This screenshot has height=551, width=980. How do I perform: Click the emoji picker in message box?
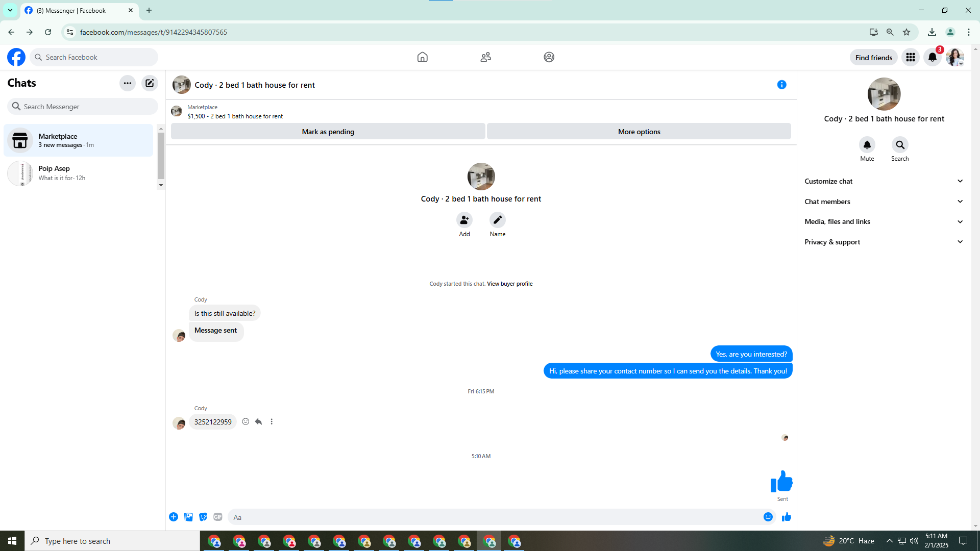[x=768, y=517]
